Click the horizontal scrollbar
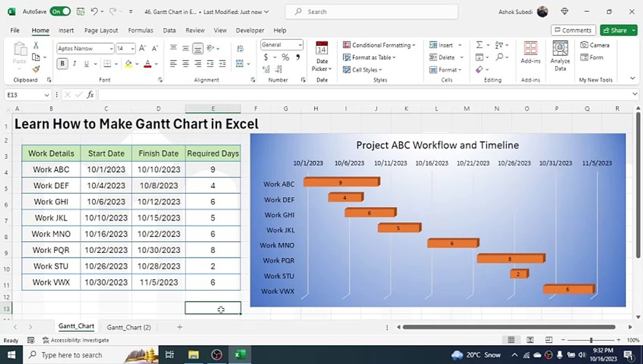The image size is (643, 364). click(509, 327)
